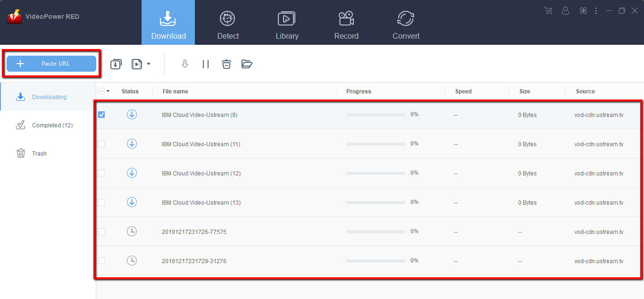
Task: Pause all active downloads
Action: [205, 64]
